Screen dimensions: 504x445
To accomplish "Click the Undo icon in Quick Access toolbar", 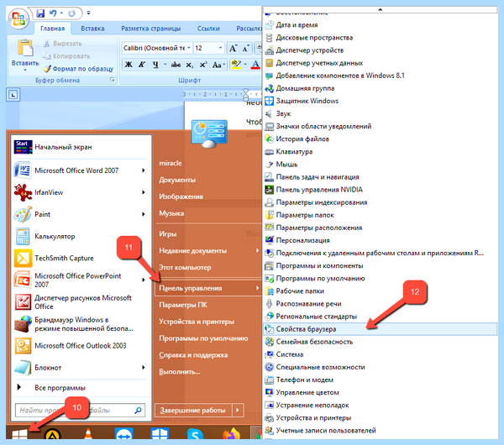I will point(53,13).
